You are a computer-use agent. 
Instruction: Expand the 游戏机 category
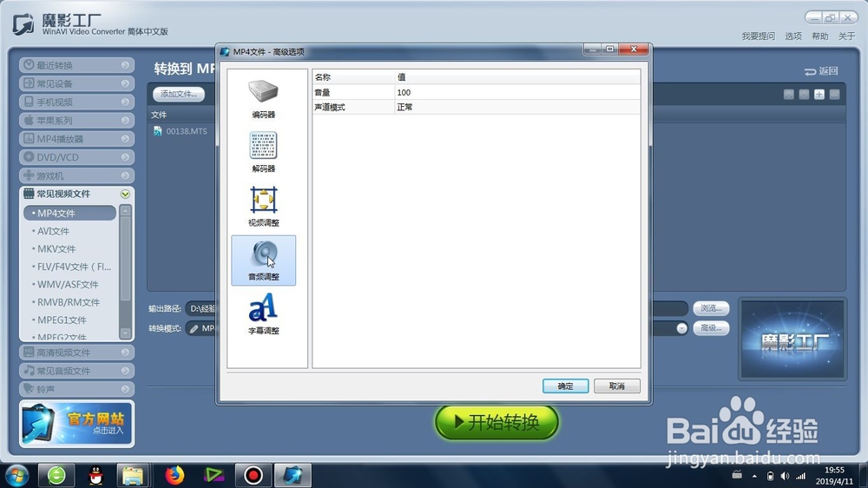coord(77,175)
